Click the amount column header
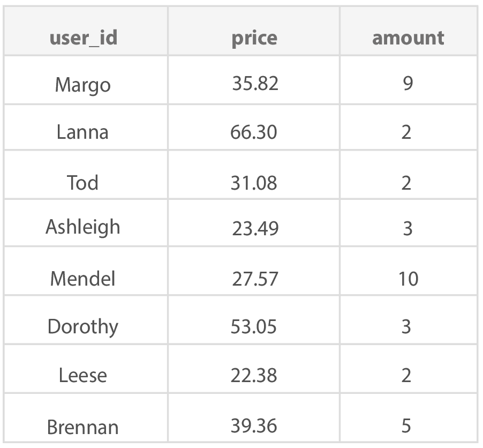 coord(408,38)
